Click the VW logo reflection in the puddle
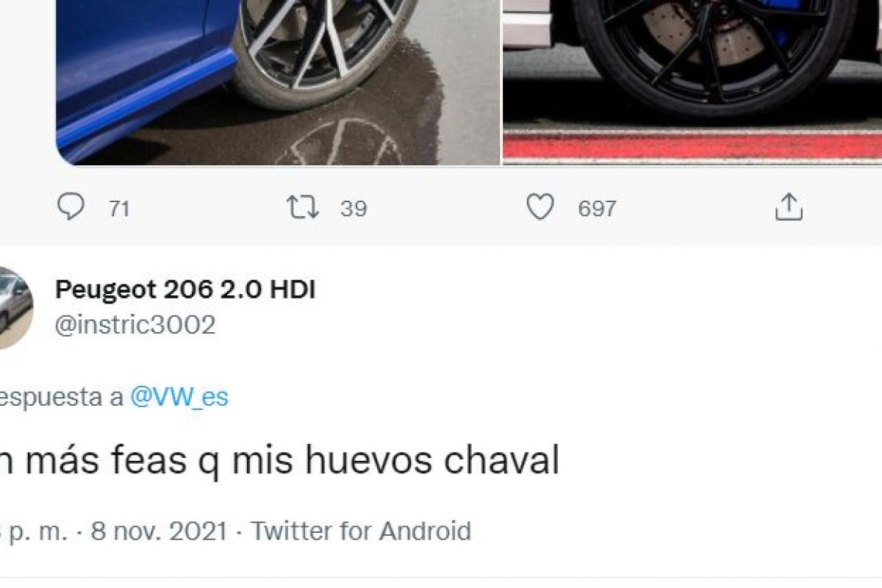The height and width of the screenshot is (588, 882). (x=342, y=143)
